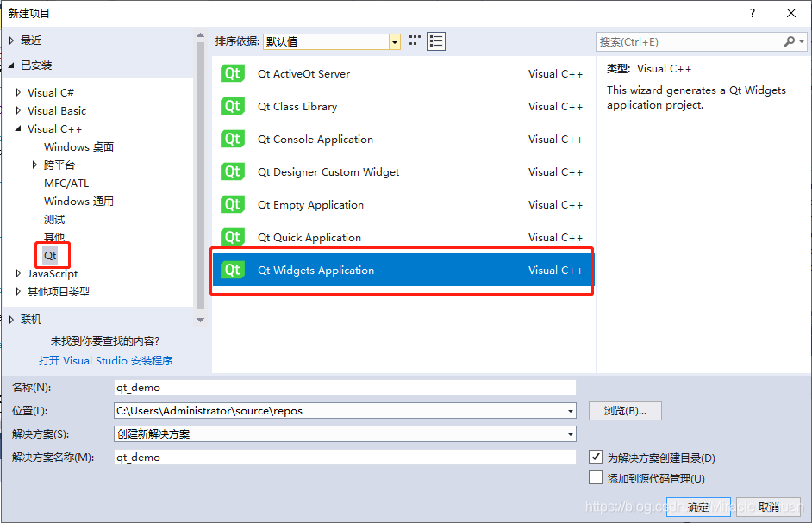
Task: Select the Qt Quick Application name
Action: click(x=309, y=237)
